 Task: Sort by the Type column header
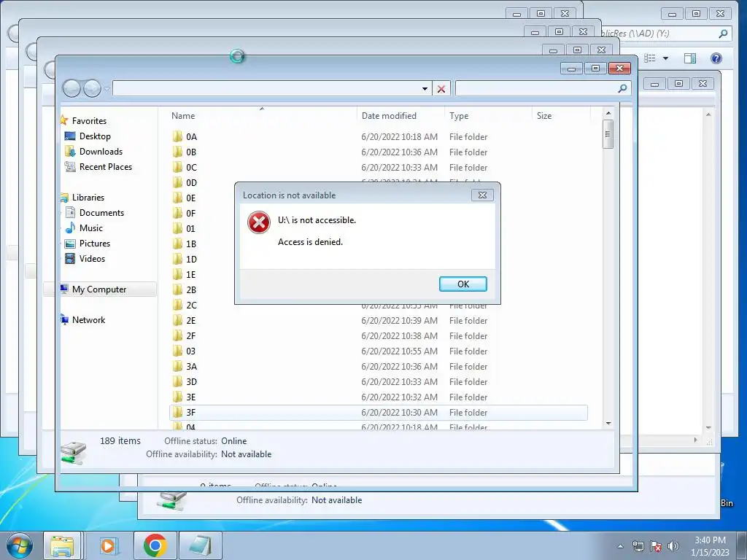click(x=459, y=116)
